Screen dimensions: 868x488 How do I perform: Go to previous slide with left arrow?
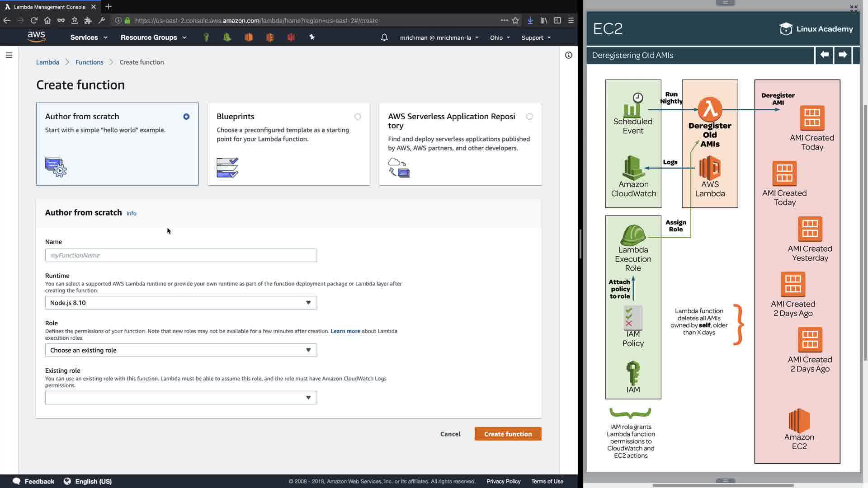pos(824,55)
